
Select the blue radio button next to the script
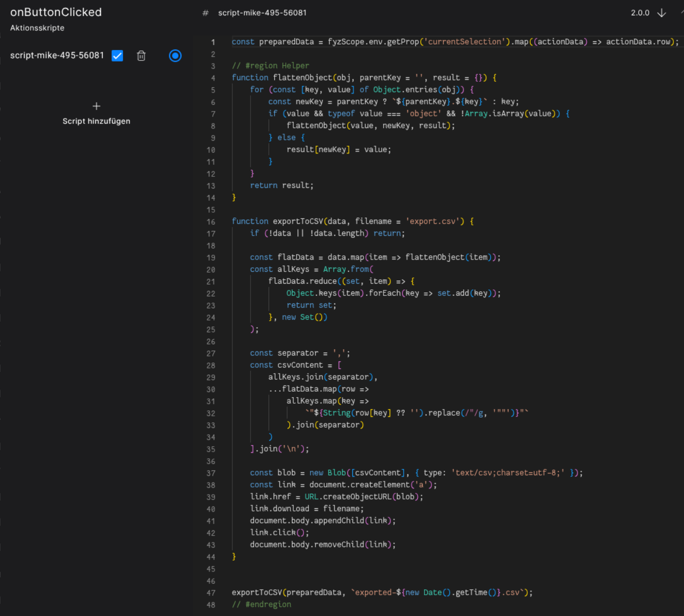coord(175,56)
